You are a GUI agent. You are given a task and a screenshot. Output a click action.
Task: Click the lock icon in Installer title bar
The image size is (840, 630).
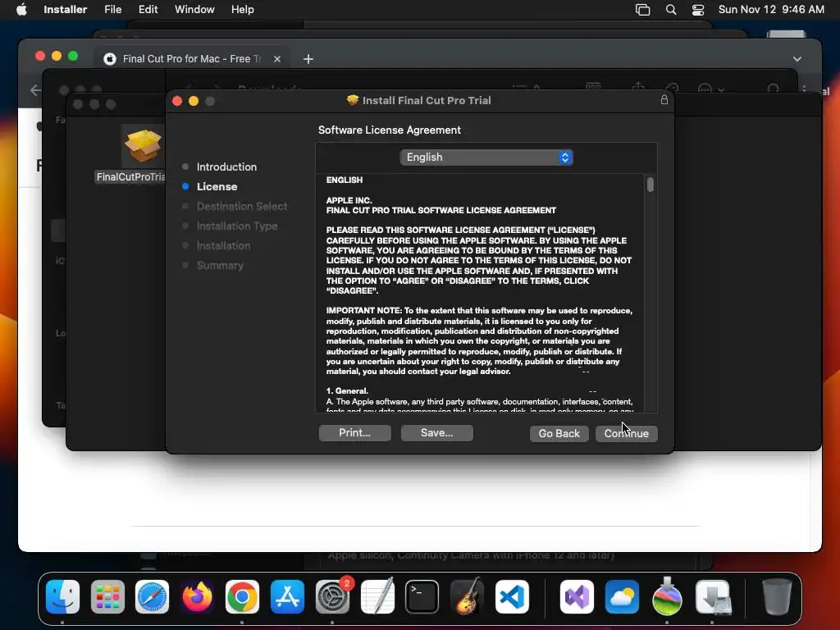(664, 99)
